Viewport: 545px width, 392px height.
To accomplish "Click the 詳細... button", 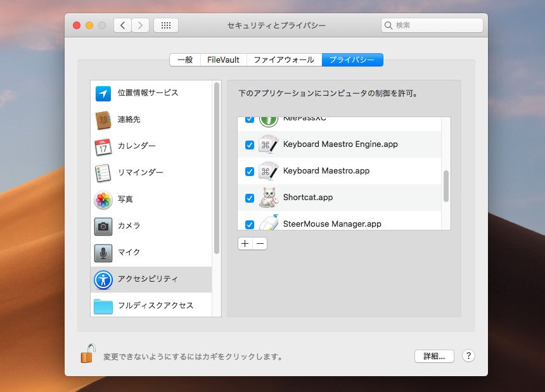I will (x=434, y=356).
